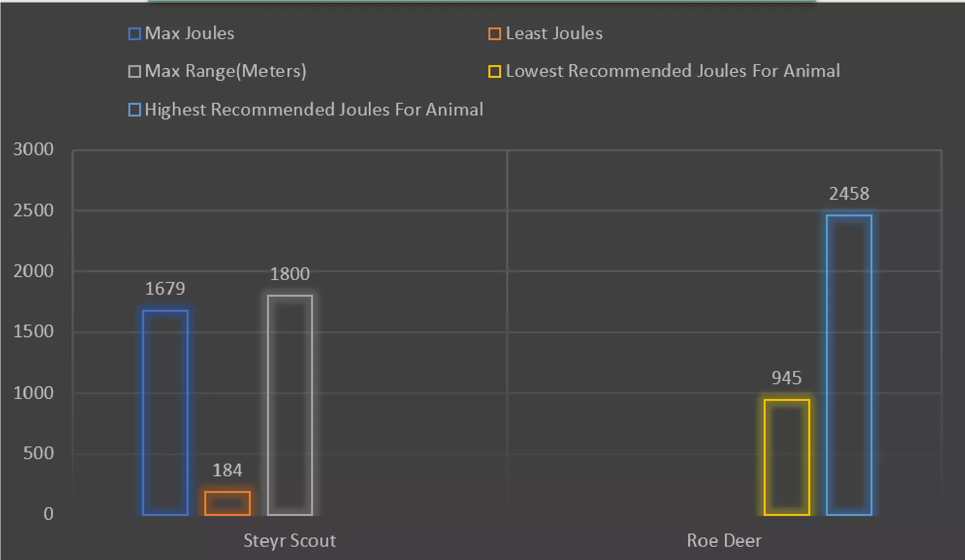Click the tall light-blue Roe Deer bar
Image resolution: width=965 pixels, height=560 pixels.
coord(849,365)
